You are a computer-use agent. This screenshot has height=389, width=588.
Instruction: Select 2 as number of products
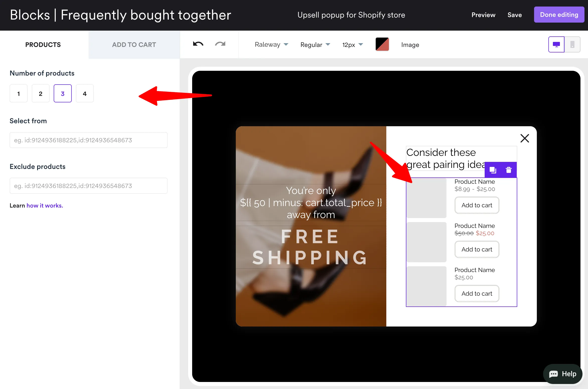(x=40, y=93)
